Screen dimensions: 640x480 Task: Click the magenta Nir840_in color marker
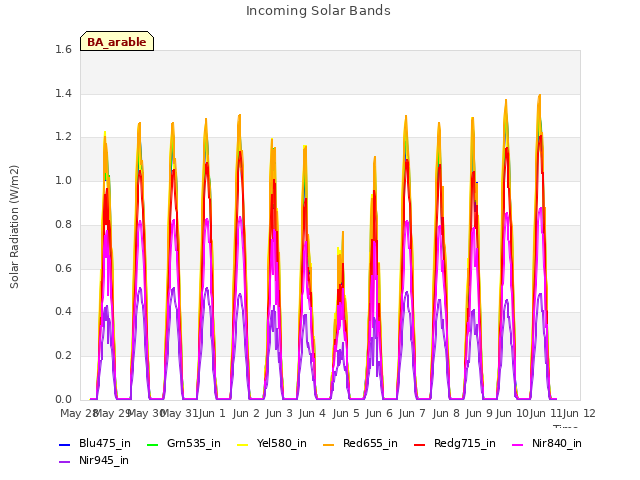(518, 444)
